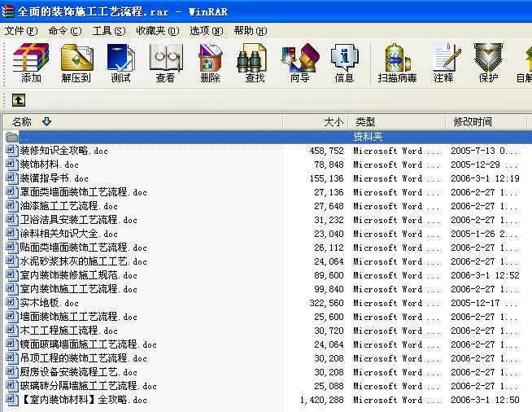Open the 收藏夹(O) menu
This screenshot has width=532, height=412.
point(158,31)
